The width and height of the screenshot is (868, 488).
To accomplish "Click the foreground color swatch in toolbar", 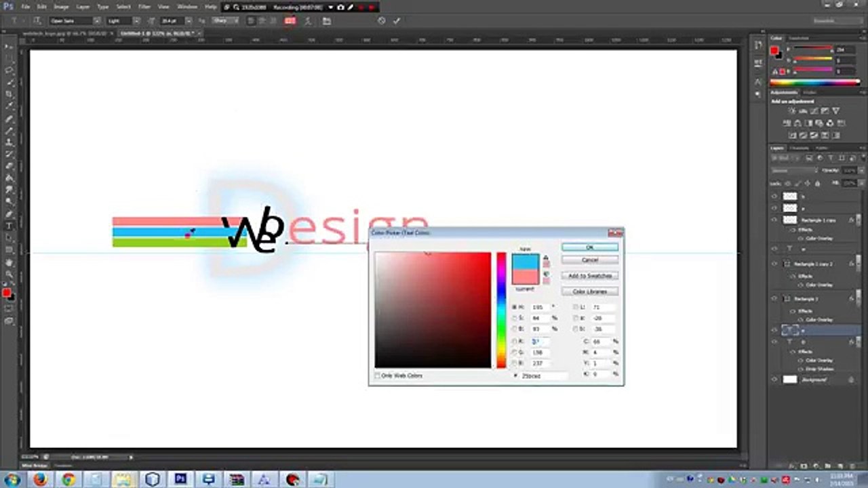I will pyautogui.click(x=6, y=293).
